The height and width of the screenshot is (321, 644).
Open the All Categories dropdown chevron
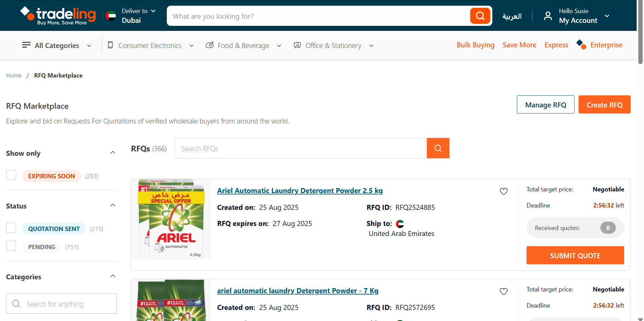89,46
